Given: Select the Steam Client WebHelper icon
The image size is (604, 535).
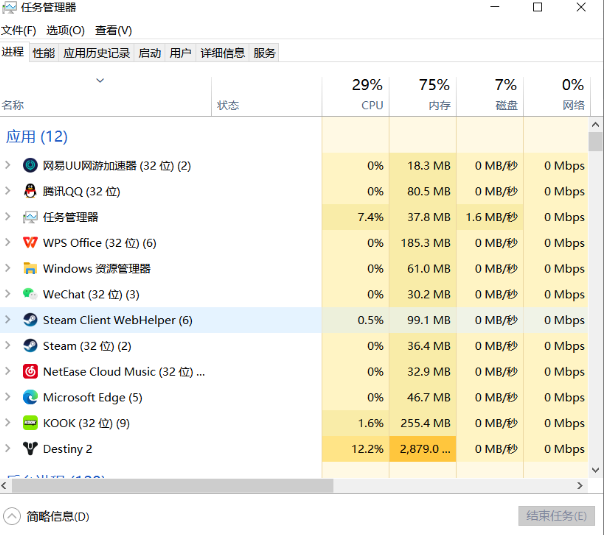Looking at the screenshot, I should pos(30,320).
